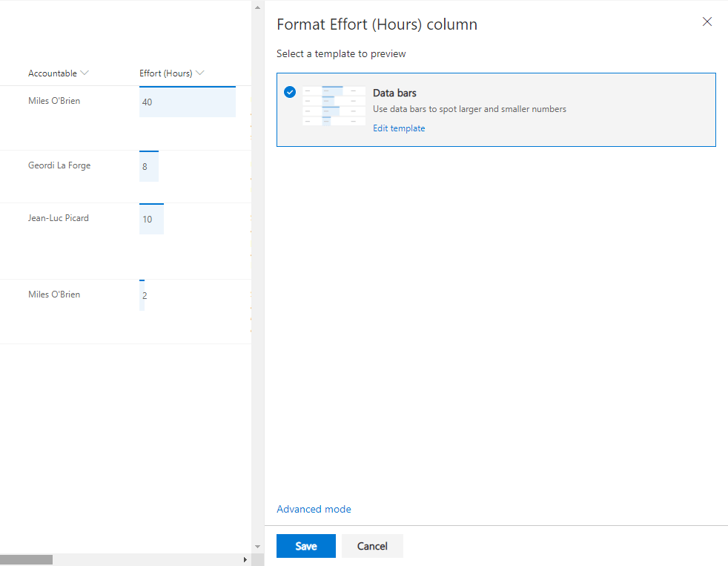Click the horizontal scrollbar right arrow
This screenshot has height=566, width=728.
[x=245, y=559]
